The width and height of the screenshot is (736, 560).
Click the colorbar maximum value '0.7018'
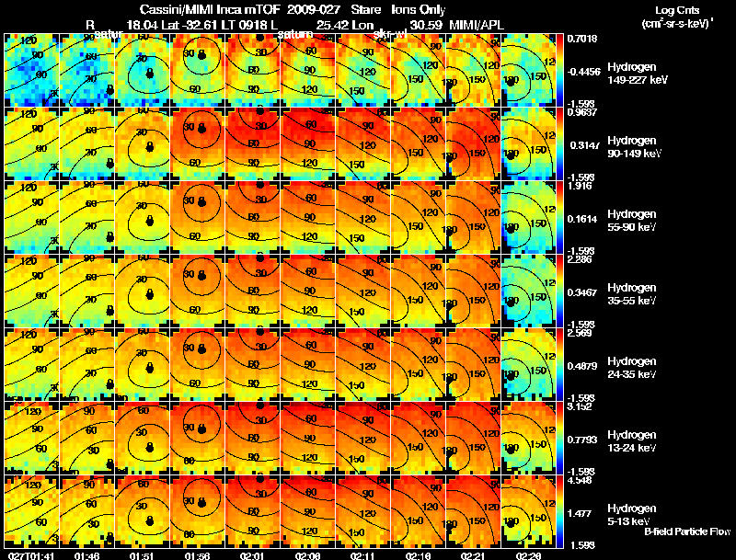click(582, 39)
